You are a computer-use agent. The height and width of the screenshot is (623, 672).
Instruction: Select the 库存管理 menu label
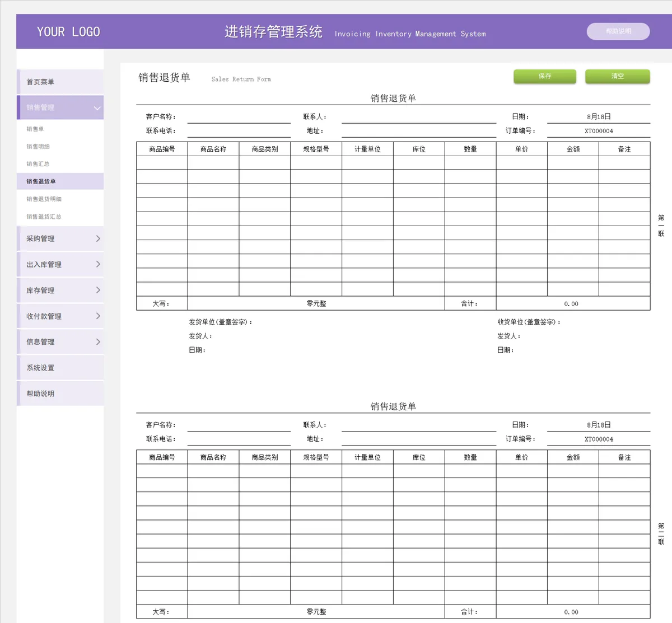click(40, 291)
